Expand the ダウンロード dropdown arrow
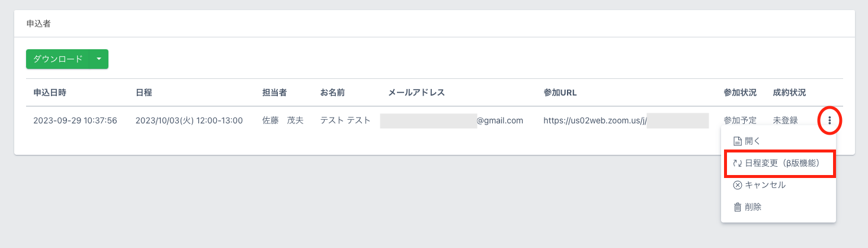The image size is (868, 248). (99, 59)
